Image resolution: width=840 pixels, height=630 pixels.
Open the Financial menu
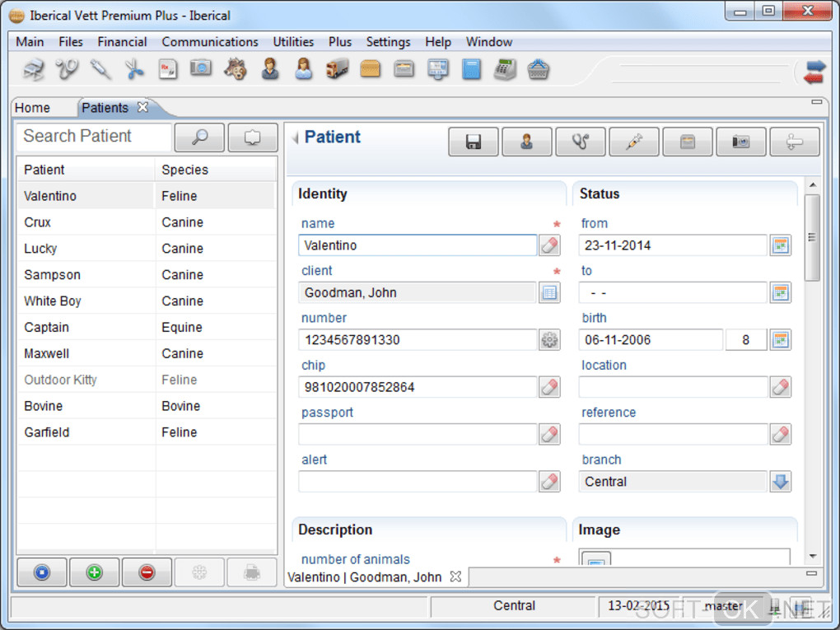tap(122, 42)
